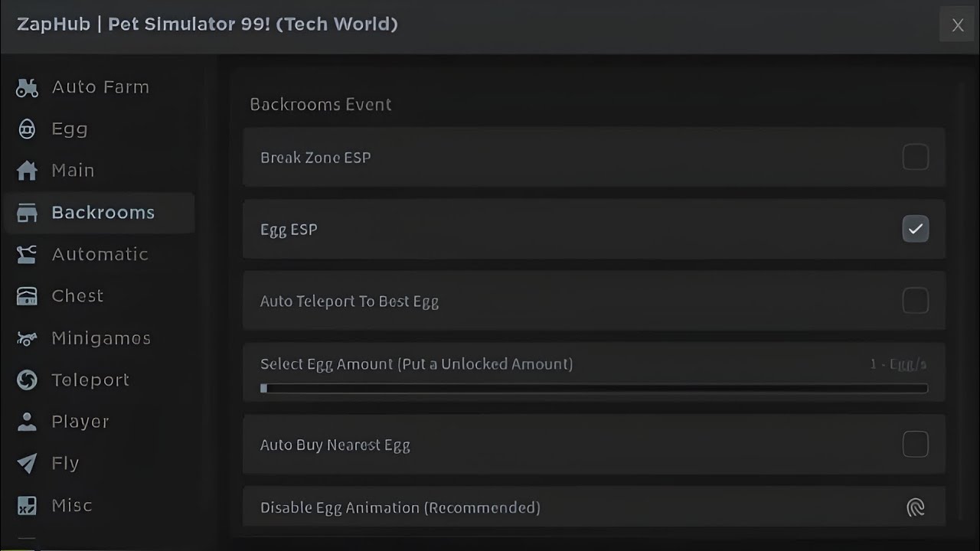Image resolution: width=980 pixels, height=551 pixels.
Task: Open the Teleport tab
Action: click(90, 380)
